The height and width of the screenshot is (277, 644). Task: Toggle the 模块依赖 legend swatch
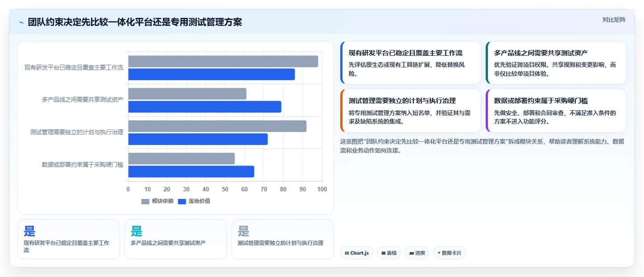pos(145,201)
